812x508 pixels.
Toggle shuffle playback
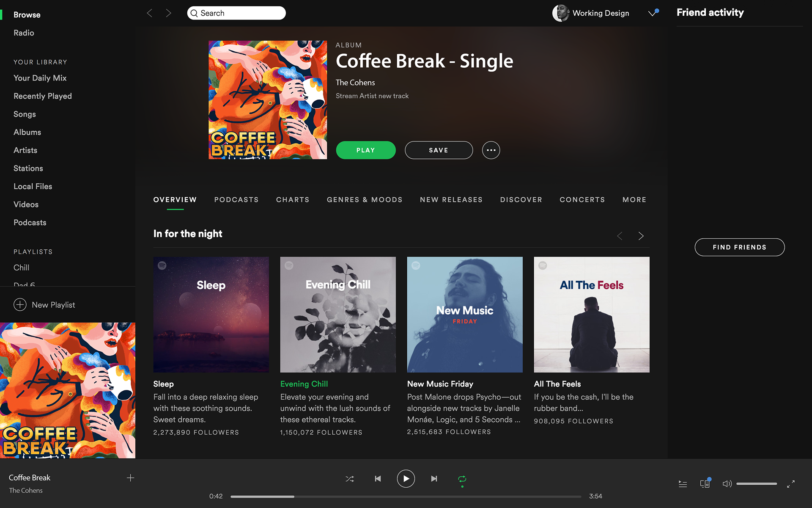350,479
